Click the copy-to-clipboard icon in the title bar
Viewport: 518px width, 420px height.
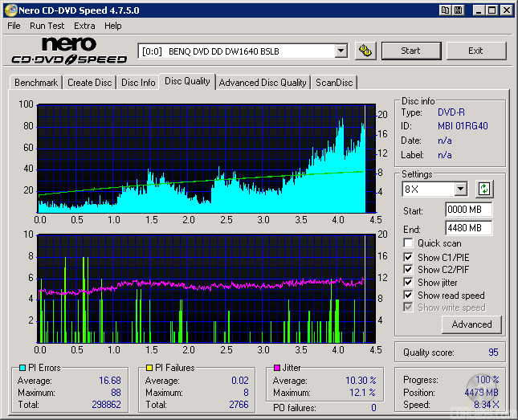pyautogui.click(x=445, y=10)
